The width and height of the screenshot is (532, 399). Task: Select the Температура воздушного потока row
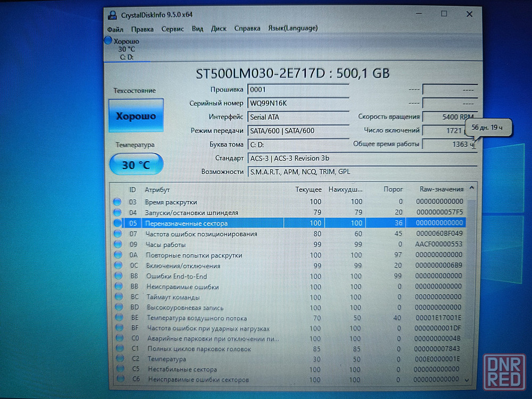(289, 318)
